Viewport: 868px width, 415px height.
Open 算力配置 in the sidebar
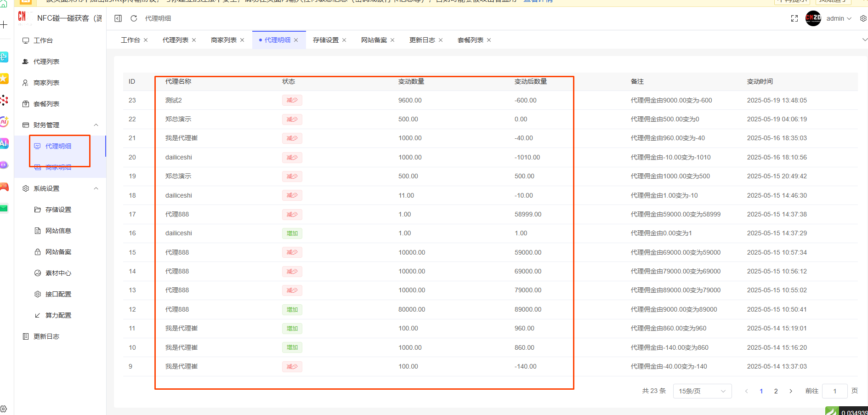tap(58, 315)
